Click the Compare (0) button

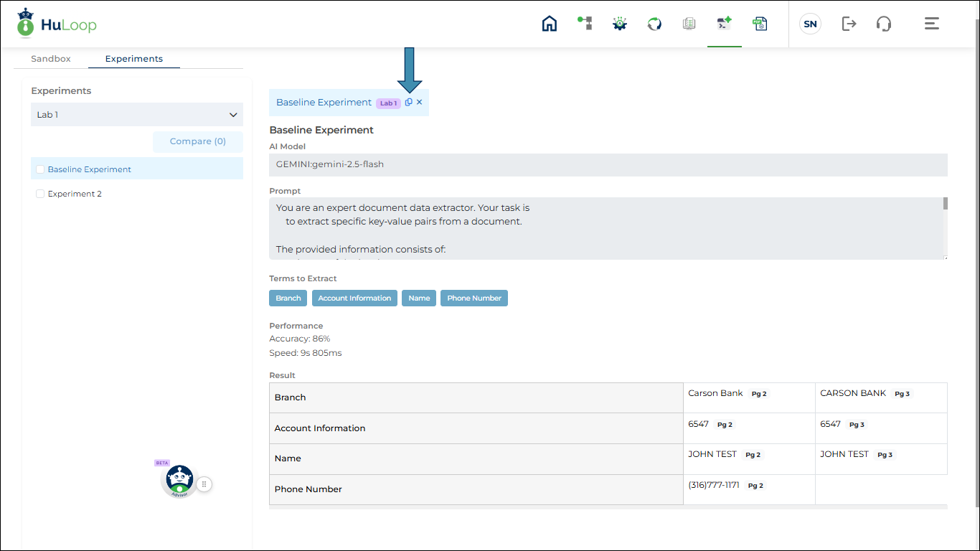click(x=198, y=141)
